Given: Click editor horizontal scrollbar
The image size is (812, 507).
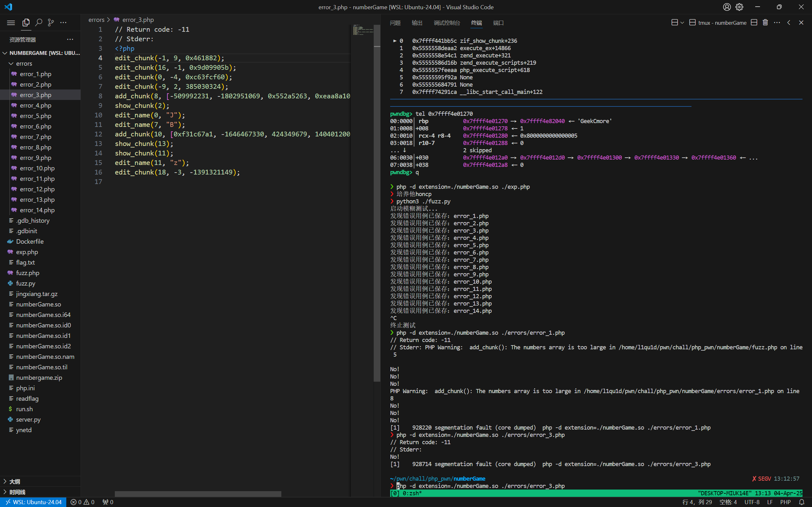Looking at the screenshot, I should 198,494.
